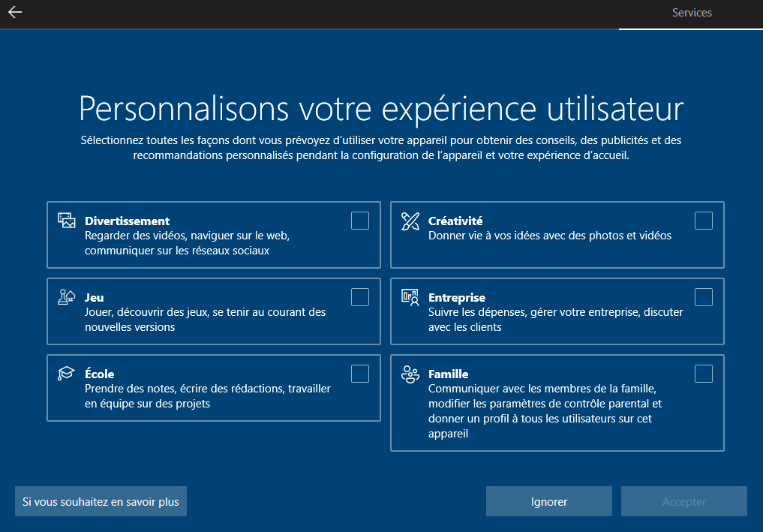Open "Si vous souhaitez en savoir plus"
The image size is (763, 532).
click(x=101, y=501)
